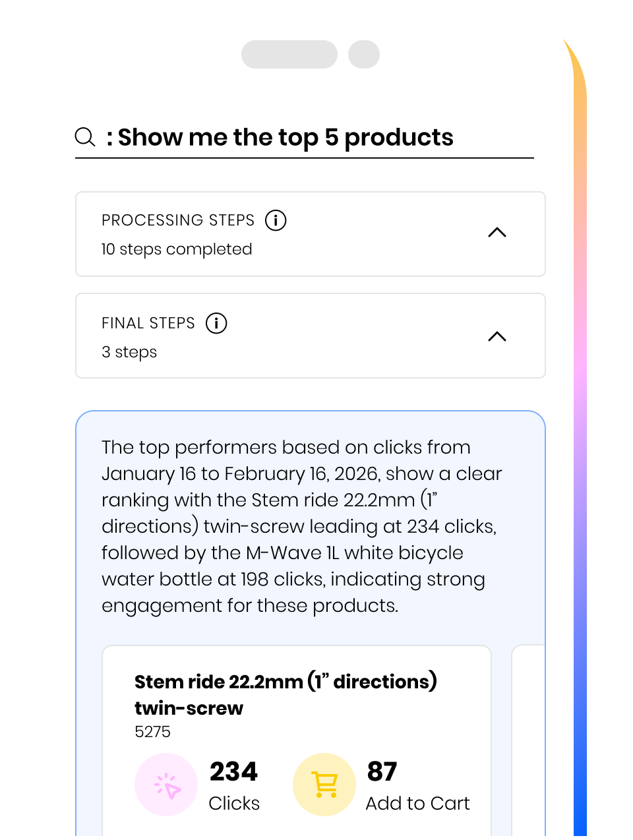Click the partially visible next product card
Image resolution: width=633 pixels, height=840 pixels.
click(x=528, y=738)
